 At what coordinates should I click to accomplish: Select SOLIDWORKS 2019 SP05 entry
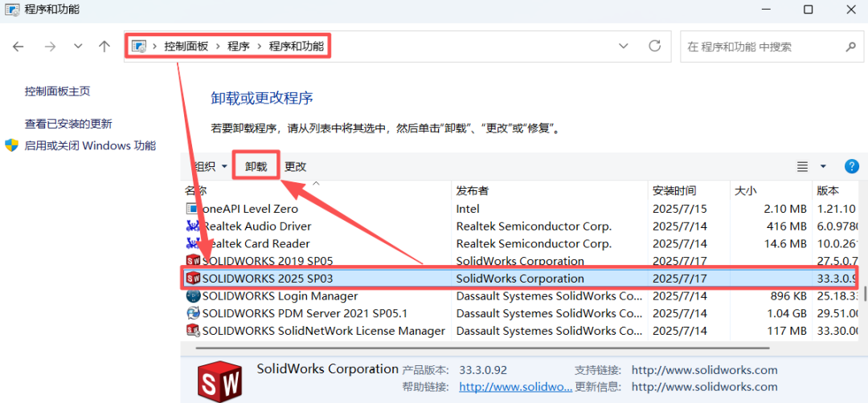[x=520, y=261]
